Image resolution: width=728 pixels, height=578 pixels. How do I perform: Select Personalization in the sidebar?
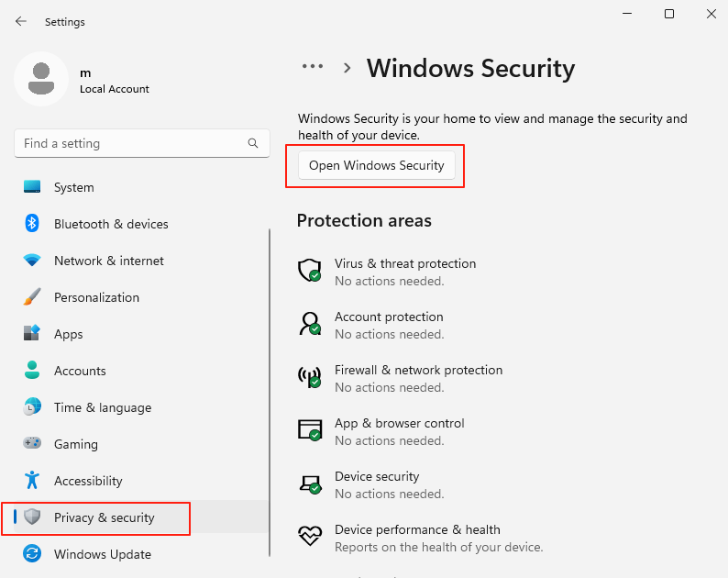96,297
